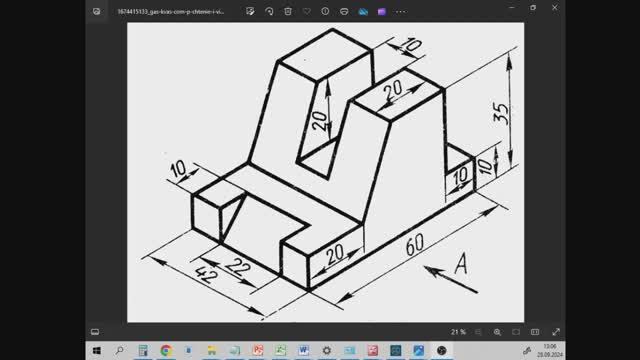Open the clock and date in the taskbar

(550, 351)
